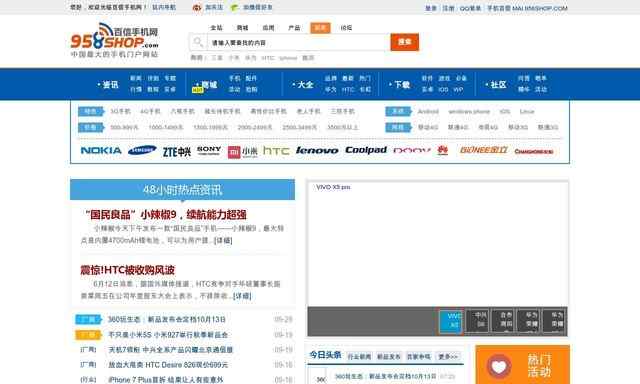Filter by Android system
The image size is (640, 384).
click(x=428, y=111)
